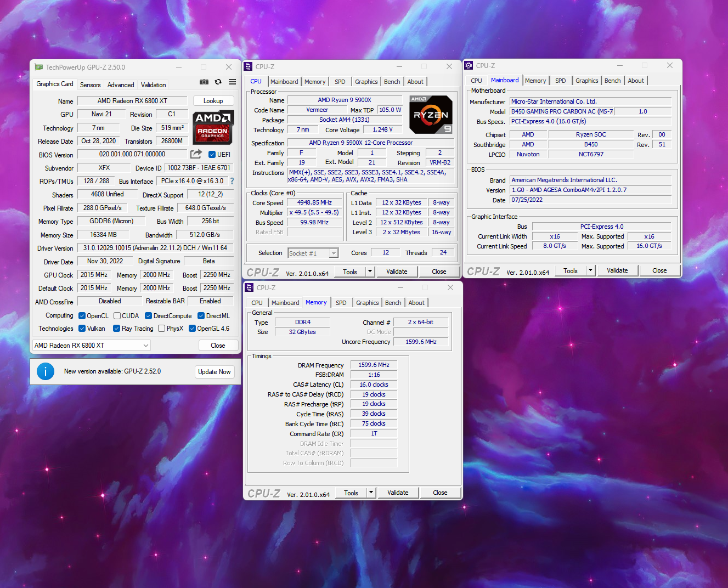This screenshot has height=588, width=728.
Task: Click Validate in CPU-Z Processor window
Action: click(397, 272)
